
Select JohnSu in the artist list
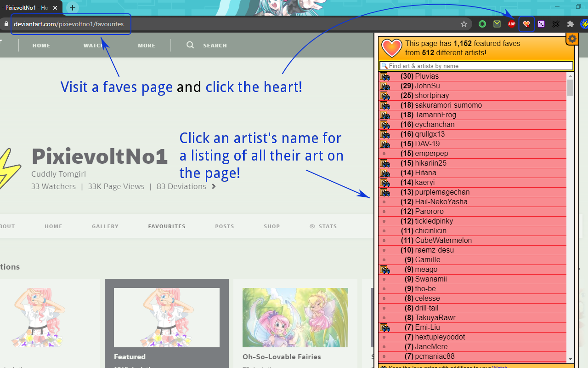point(427,86)
